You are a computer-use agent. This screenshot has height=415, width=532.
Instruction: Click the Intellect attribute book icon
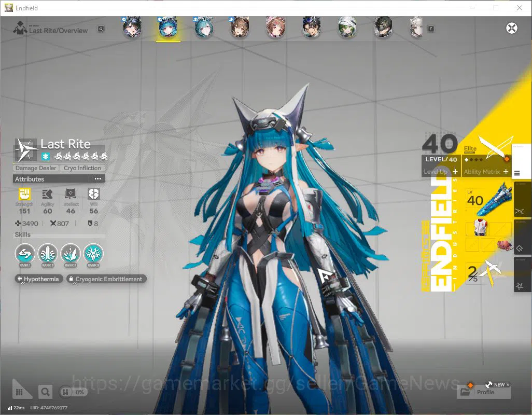[x=71, y=194]
